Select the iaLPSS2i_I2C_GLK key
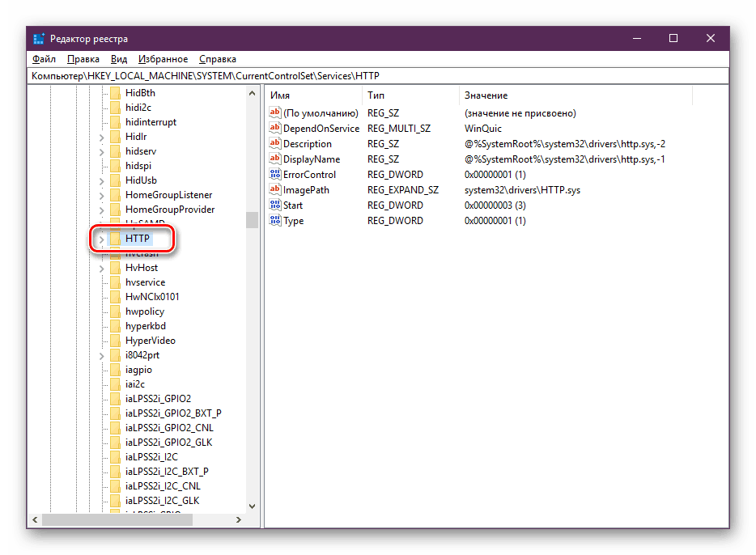Screen dimensions: 756x555 tap(163, 501)
